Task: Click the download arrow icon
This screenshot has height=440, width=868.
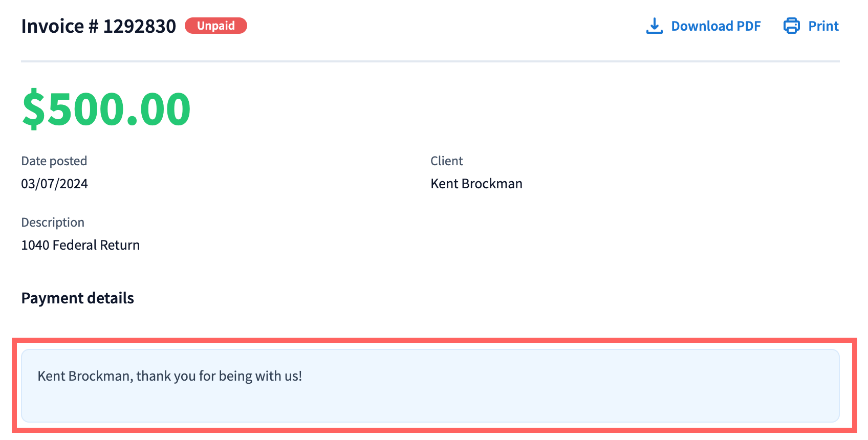Action: point(654,26)
